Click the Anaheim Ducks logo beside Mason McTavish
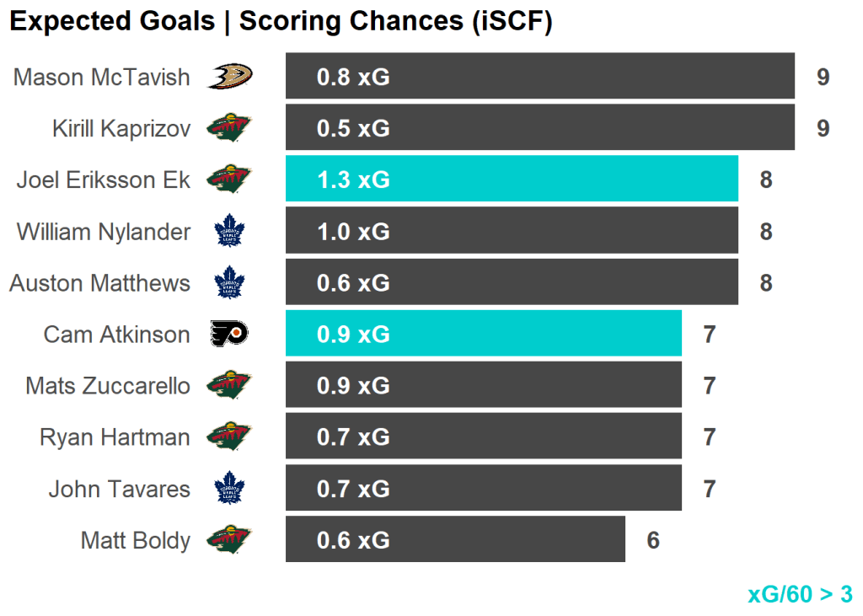Screen dimensions: 863x616 pyautogui.click(x=229, y=78)
